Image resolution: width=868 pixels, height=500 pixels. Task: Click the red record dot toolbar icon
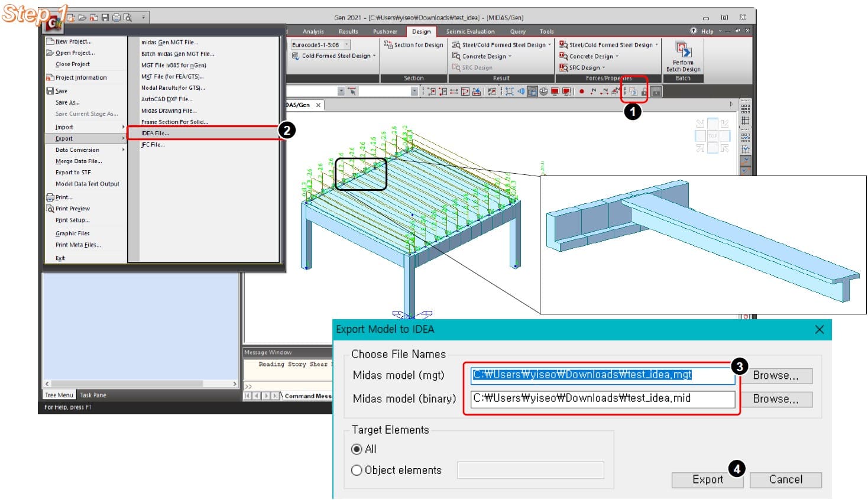point(582,91)
